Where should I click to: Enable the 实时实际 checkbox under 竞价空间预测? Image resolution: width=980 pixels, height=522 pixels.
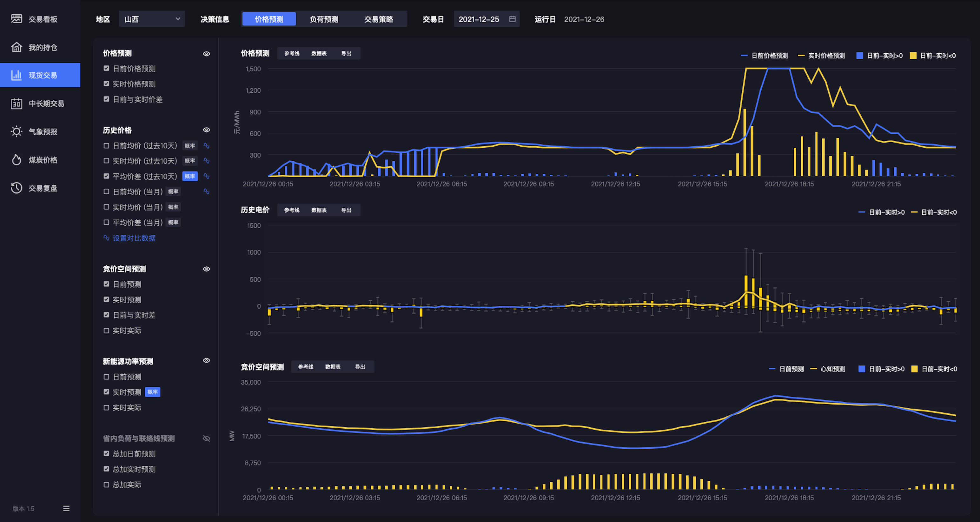click(107, 331)
